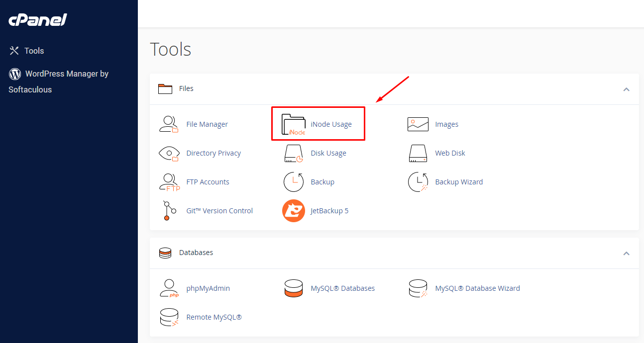The image size is (644, 343).
Task: Open the Remote MySQL link
Action: pyautogui.click(x=214, y=317)
